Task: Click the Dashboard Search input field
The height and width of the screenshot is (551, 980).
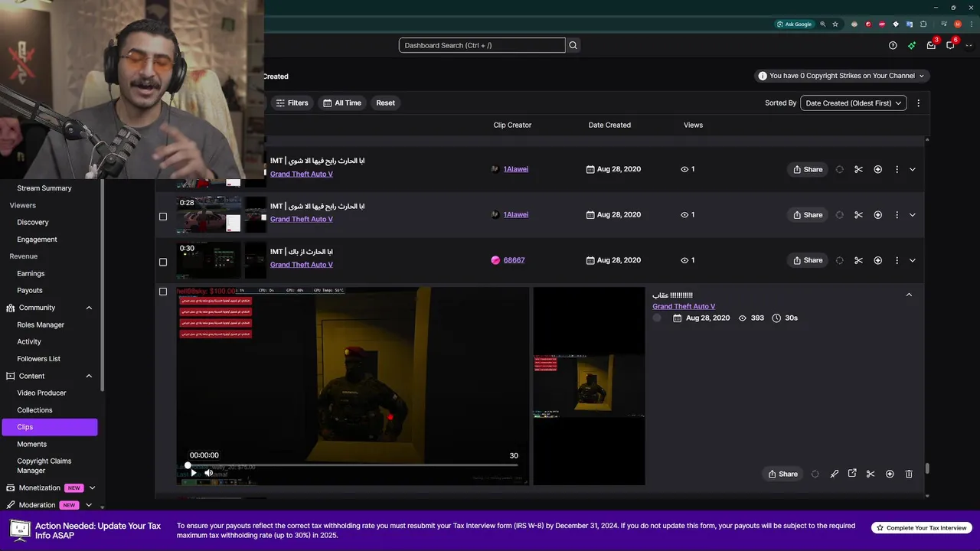Action: (482, 45)
